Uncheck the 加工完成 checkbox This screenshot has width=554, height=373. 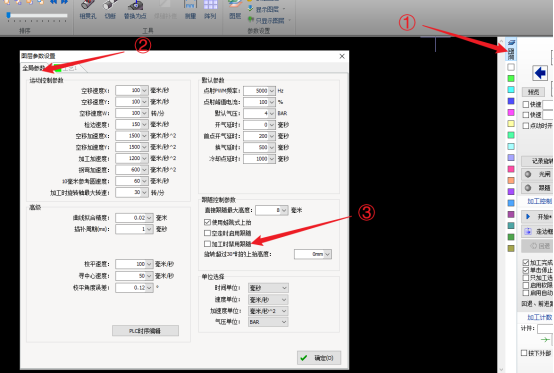[526, 262]
